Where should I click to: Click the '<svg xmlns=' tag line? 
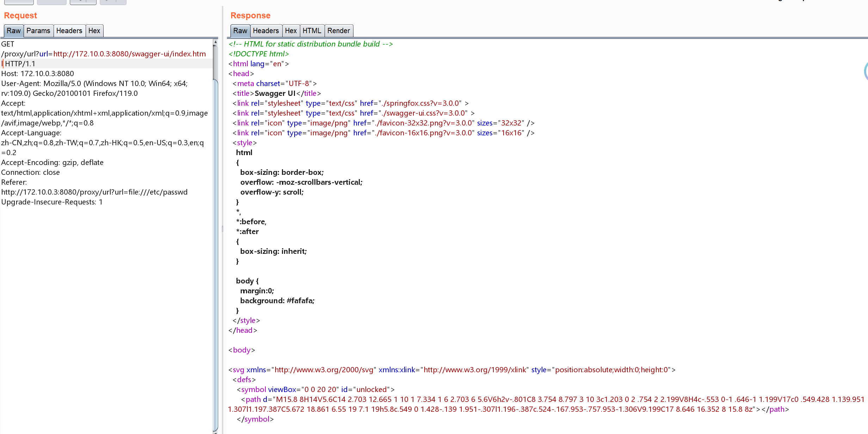click(452, 370)
